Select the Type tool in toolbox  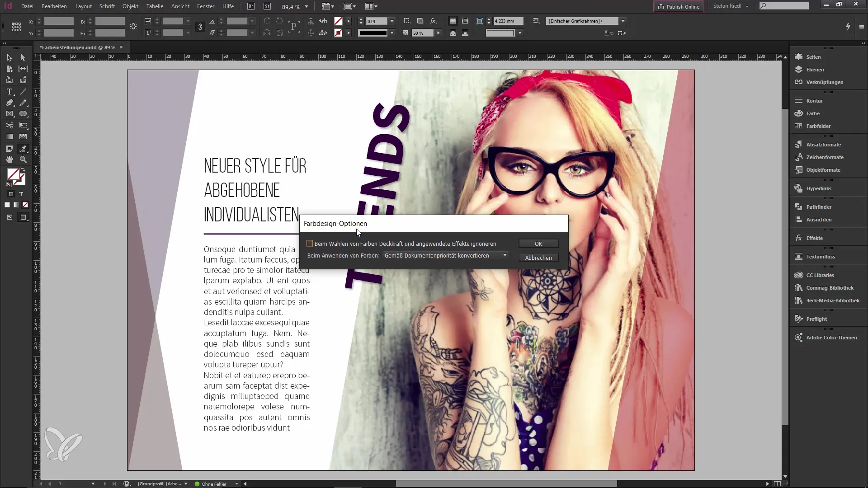tap(9, 92)
